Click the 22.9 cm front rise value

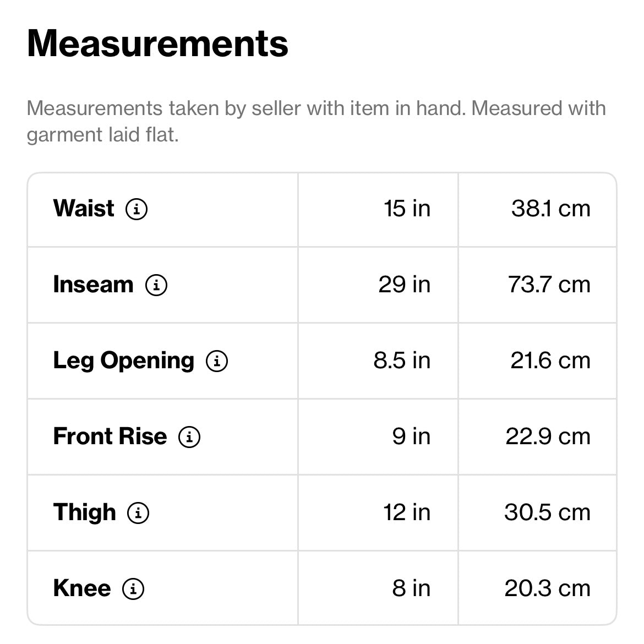pos(548,436)
